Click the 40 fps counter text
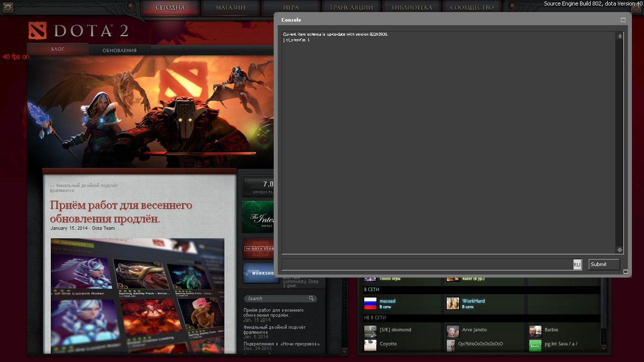 point(16,57)
